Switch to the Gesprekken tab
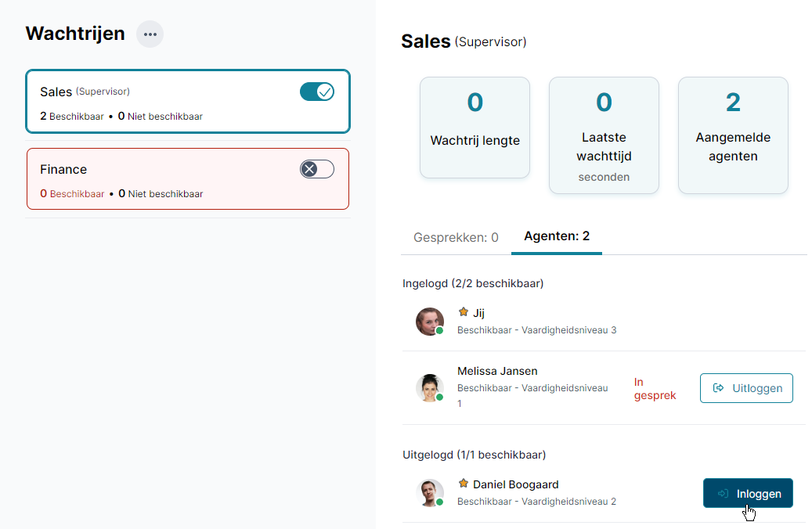812x529 pixels. pyautogui.click(x=456, y=237)
